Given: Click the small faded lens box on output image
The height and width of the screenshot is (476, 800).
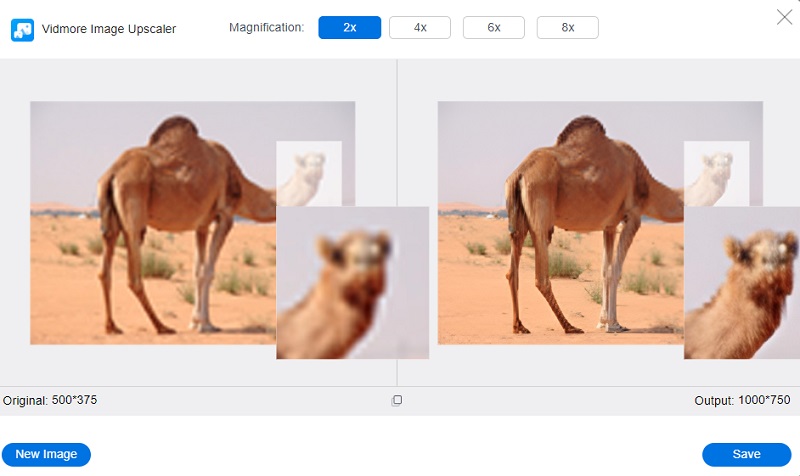Looking at the screenshot, I should pyautogui.click(x=716, y=172).
